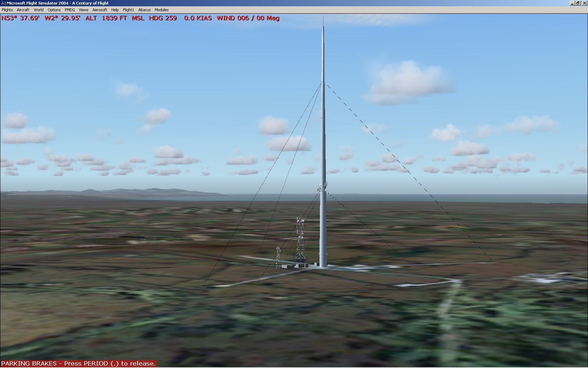The image size is (588, 368).
Task: Click the HDG 259 heading readout
Action: click(163, 18)
